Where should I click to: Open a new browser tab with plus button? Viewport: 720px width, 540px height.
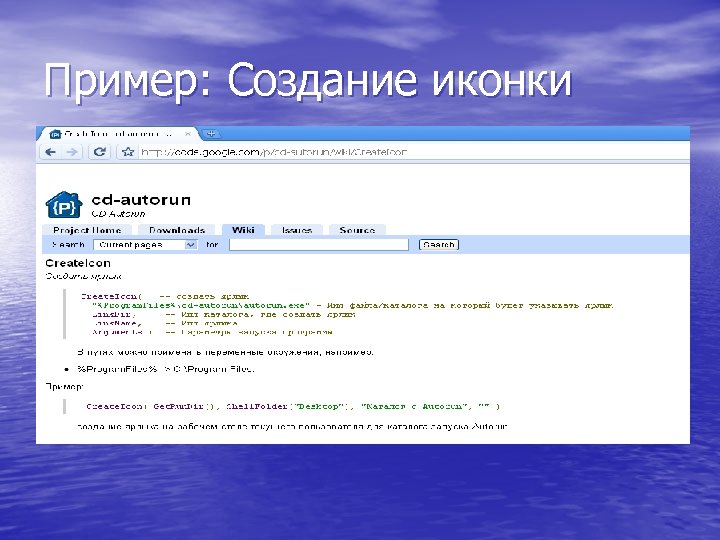pos(211,134)
